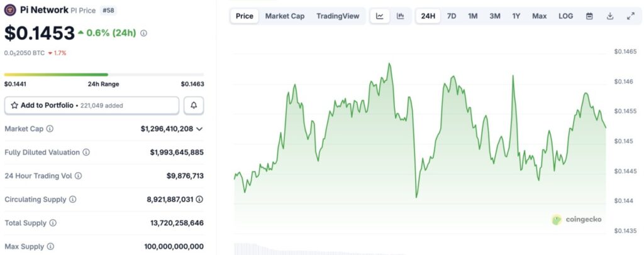
Task: Select the 1Y time range
Action: 516,16
